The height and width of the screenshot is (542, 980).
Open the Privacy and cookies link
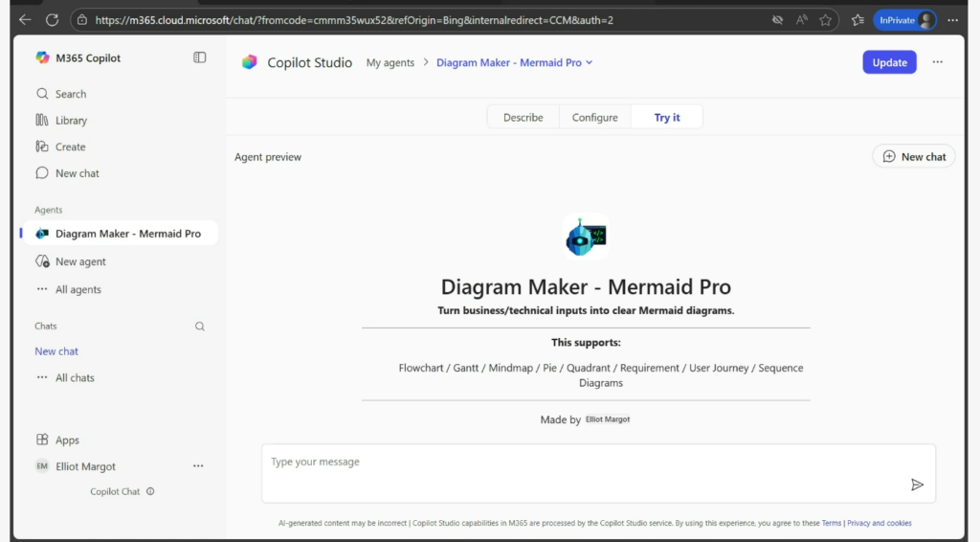[879, 523]
